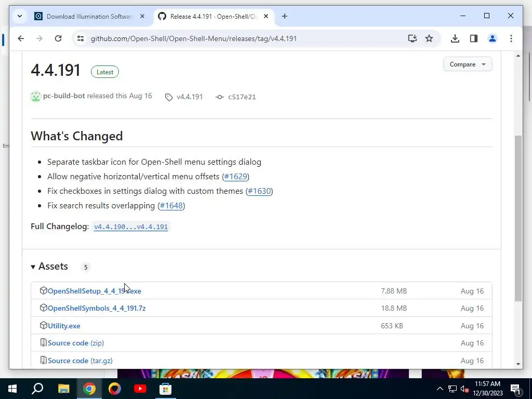This screenshot has width=532, height=399.
Task: Open File Explorer from taskbar
Action: pyautogui.click(x=63, y=389)
